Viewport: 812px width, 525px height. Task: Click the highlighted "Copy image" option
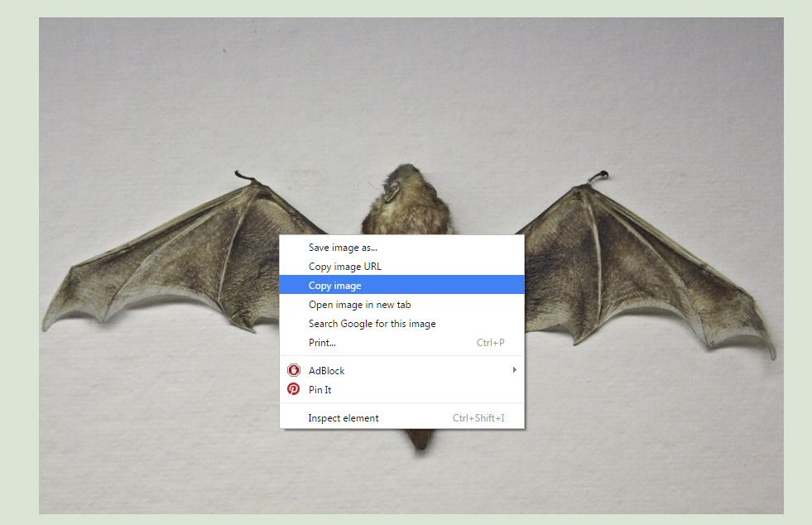click(401, 285)
